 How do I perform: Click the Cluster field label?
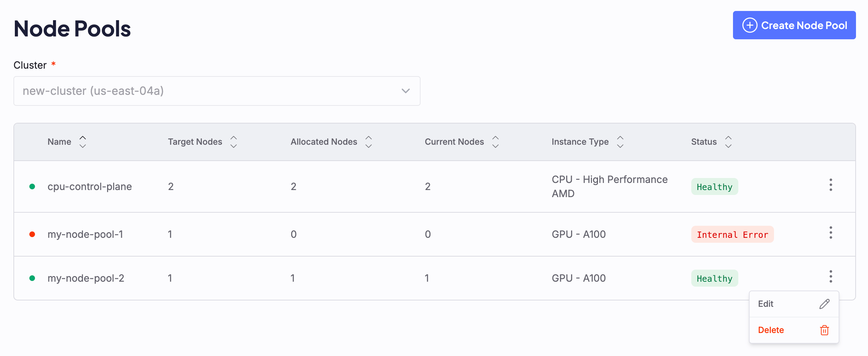(x=30, y=65)
